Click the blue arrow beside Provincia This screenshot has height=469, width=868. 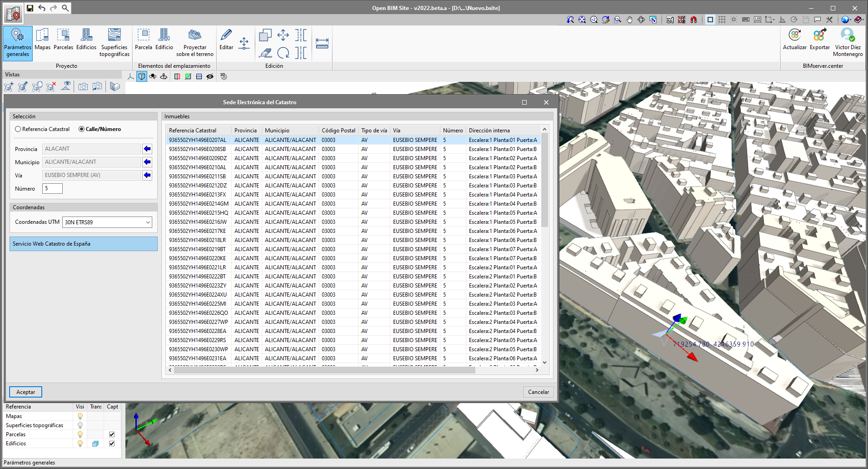(147, 149)
